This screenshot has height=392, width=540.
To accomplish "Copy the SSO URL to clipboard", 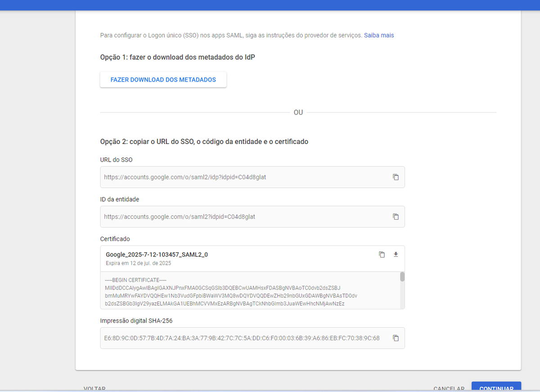I will pyautogui.click(x=396, y=177).
